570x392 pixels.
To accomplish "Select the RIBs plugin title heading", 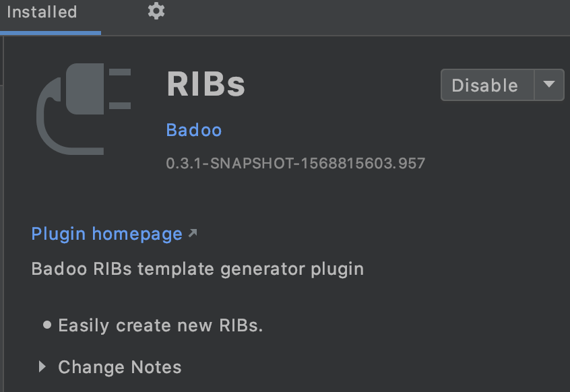I will pyautogui.click(x=205, y=84).
